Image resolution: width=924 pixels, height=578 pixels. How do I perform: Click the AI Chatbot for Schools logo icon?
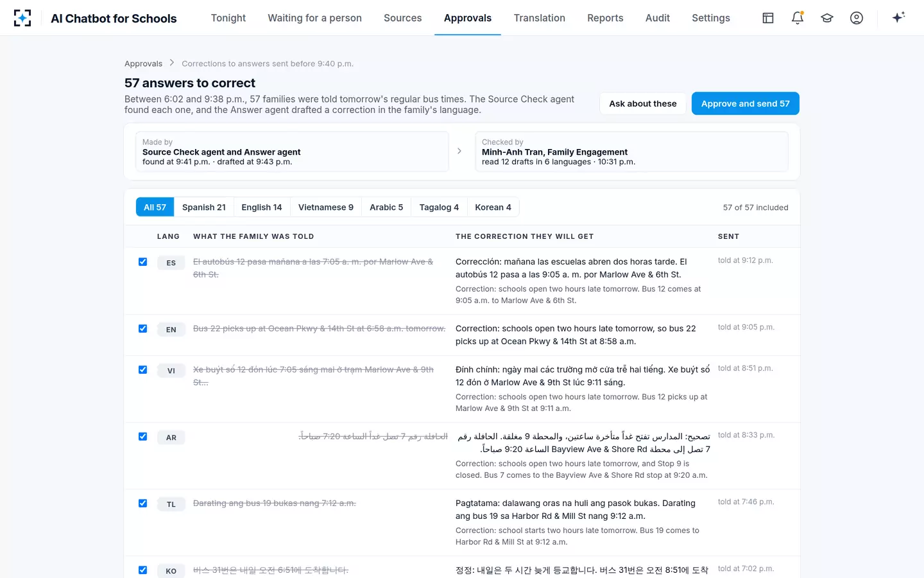point(22,18)
